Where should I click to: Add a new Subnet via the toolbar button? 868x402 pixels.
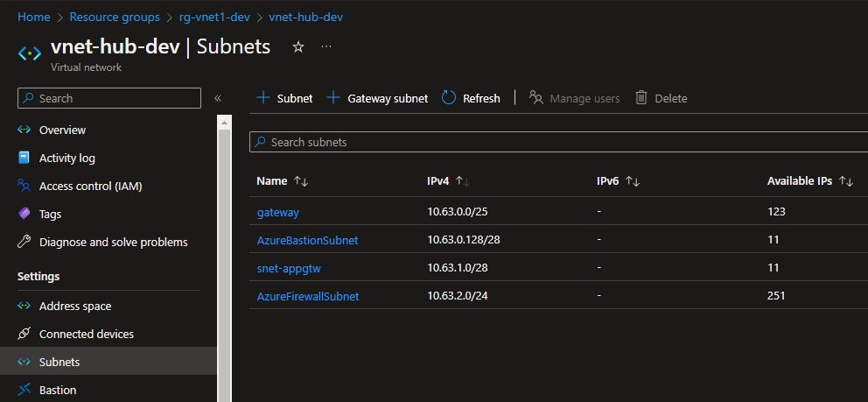coord(284,98)
